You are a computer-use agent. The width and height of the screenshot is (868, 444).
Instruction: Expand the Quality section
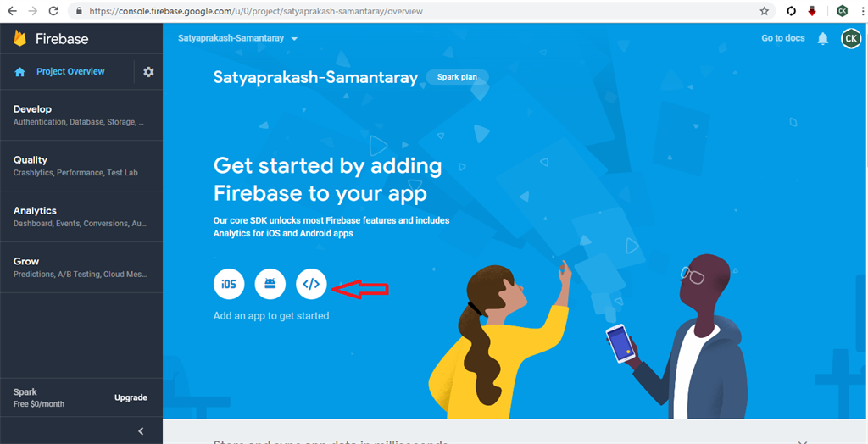[81, 166]
